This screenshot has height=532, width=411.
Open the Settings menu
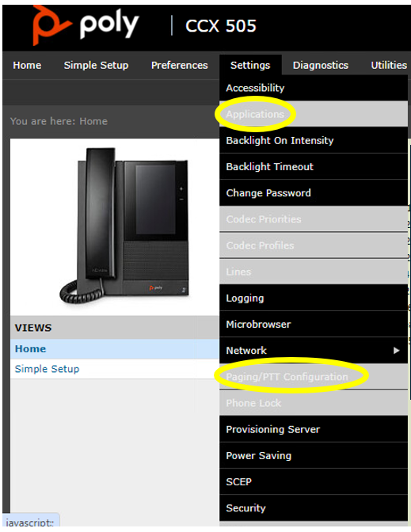tap(250, 65)
